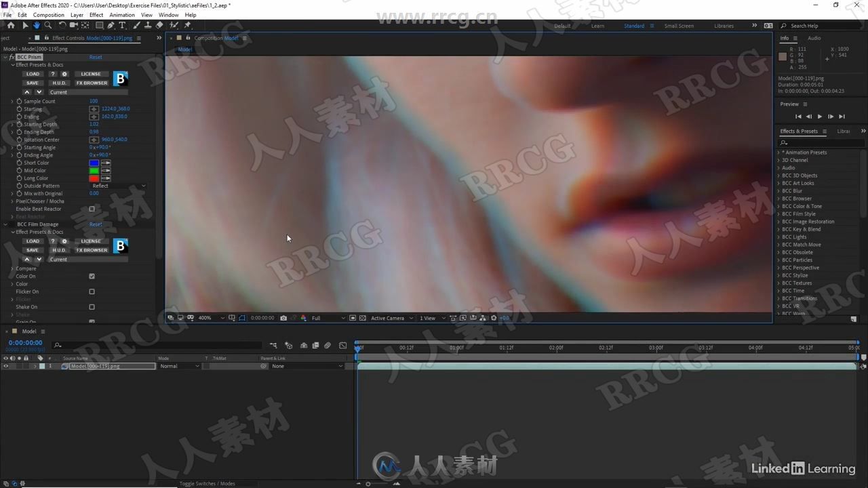Select the Rotation tool
Screen dimensions: 868x488
click(62, 25)
